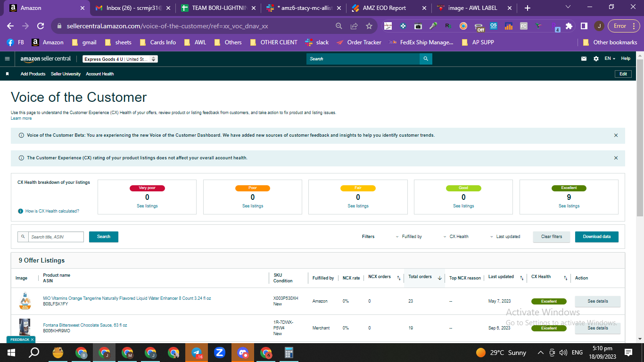Image resolution: width=644 pixels, height=362 pixels.
Task: Click the orange bar chart extension icon
Action: tap(509, 26)
